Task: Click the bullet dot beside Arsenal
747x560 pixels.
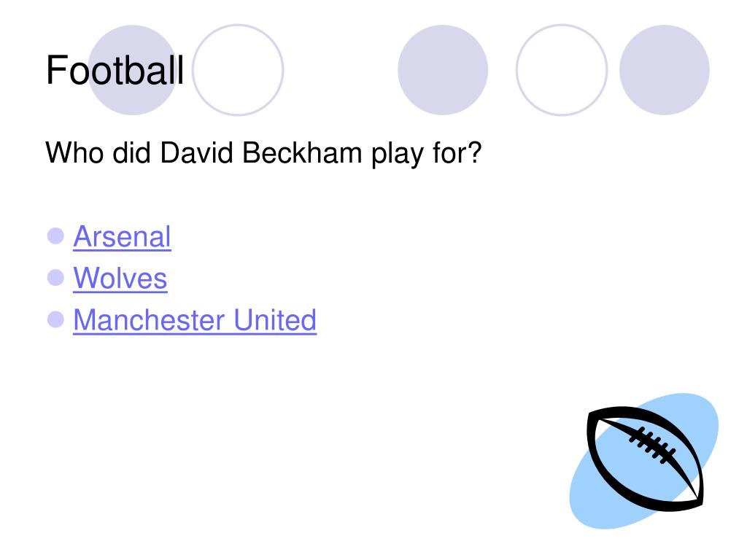Action: [55, 236]
